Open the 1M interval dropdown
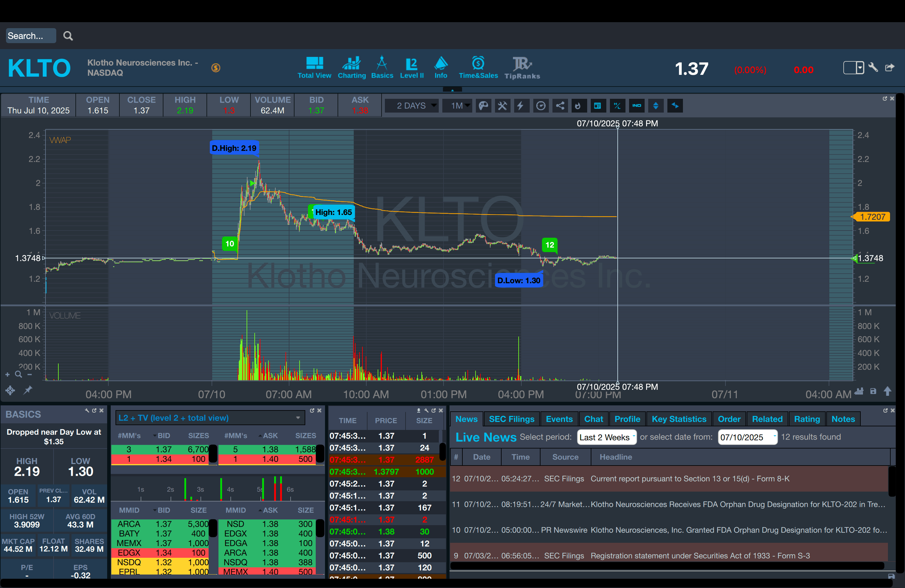 coord(457,106)
